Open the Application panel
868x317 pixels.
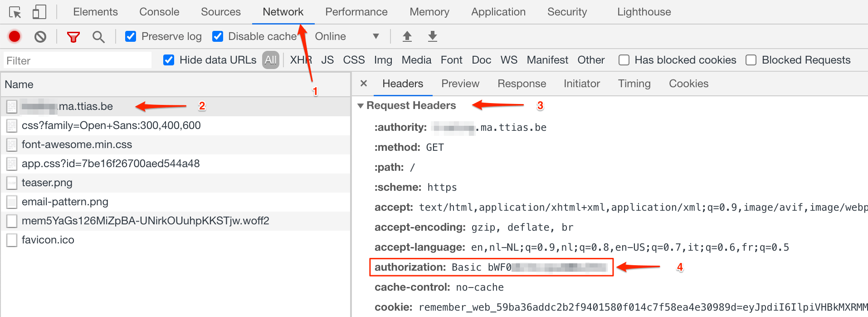(498, 12)
